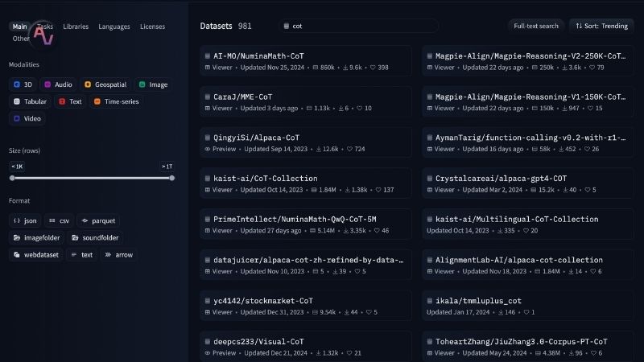Open Full-text search

click(536, 26)
